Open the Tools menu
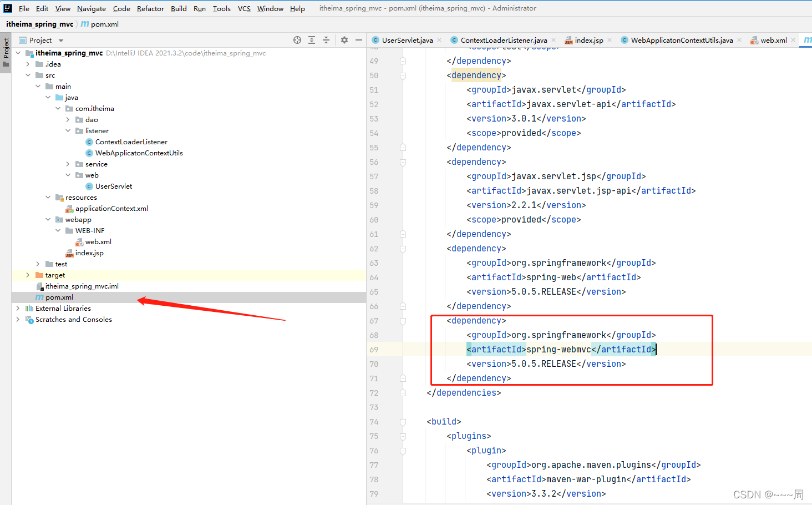 tap(222, 8)
